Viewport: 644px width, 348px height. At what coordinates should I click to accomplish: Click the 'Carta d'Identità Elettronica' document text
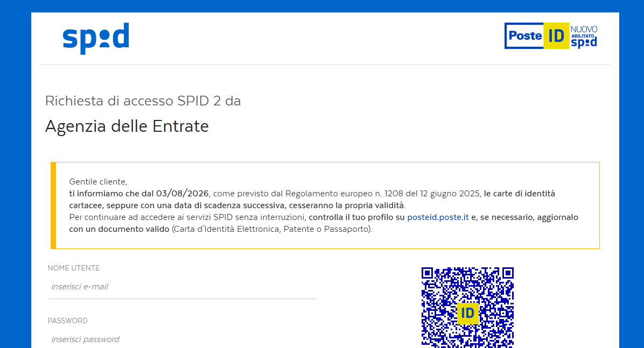[226, 229]
